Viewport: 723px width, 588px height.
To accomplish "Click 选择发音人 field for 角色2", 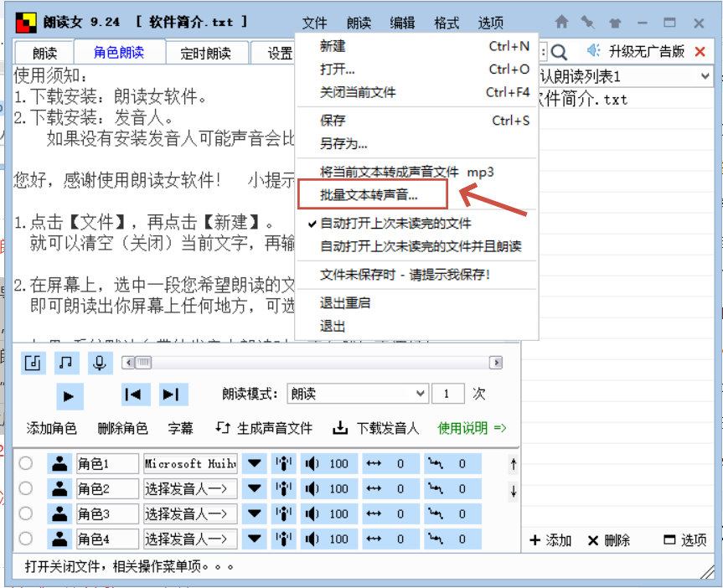I will click(x=190, y=488).
